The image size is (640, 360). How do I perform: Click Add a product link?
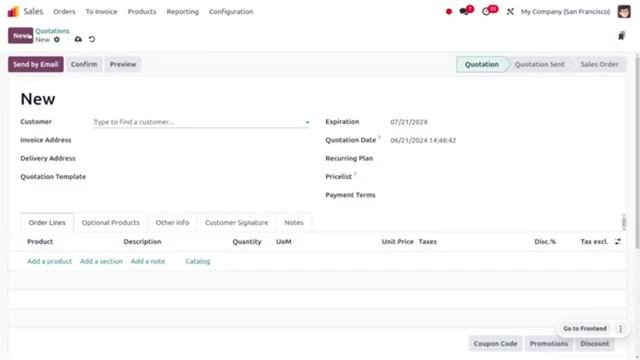49,261
